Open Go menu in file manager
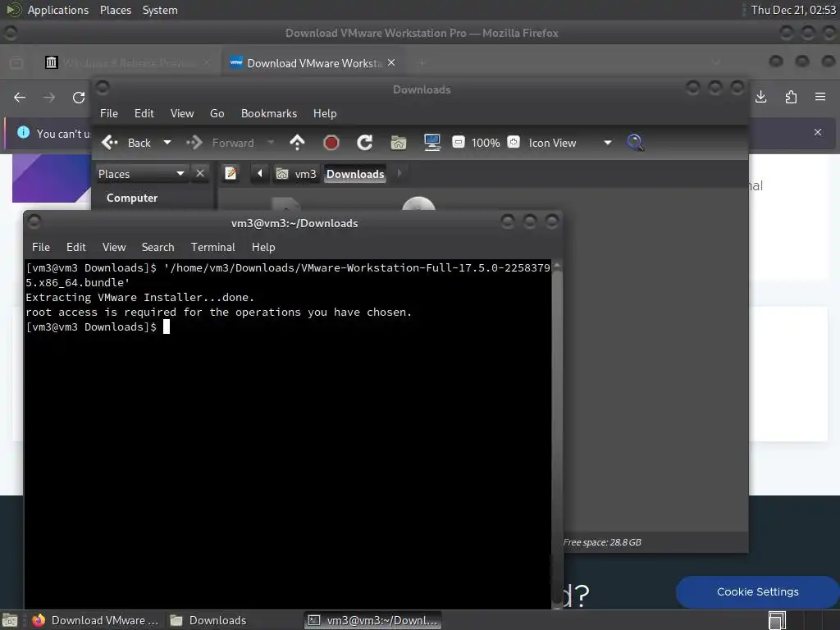Image resolution: width=840 pixels, height=630 pixels. pyautogui.click(x=217, y=113)
